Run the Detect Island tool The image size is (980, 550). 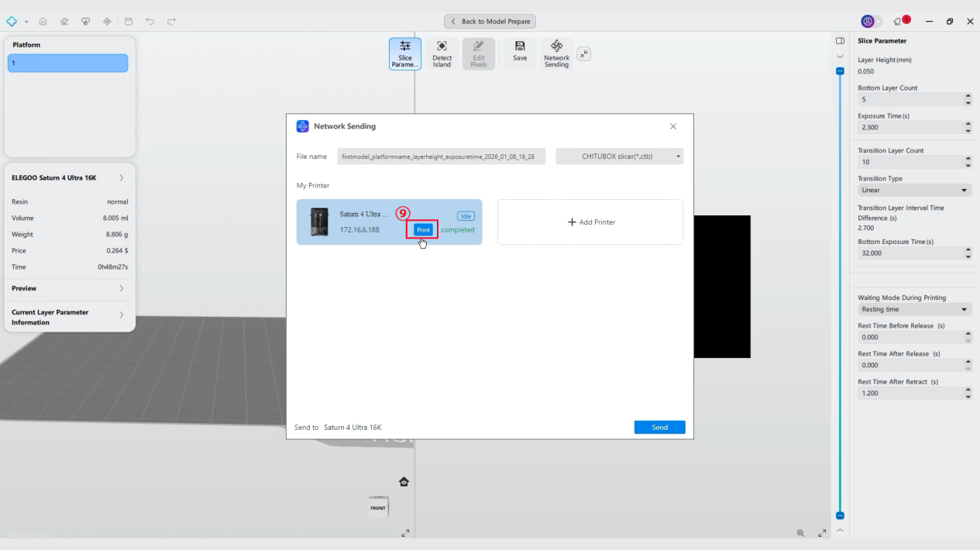coord(442,54)
